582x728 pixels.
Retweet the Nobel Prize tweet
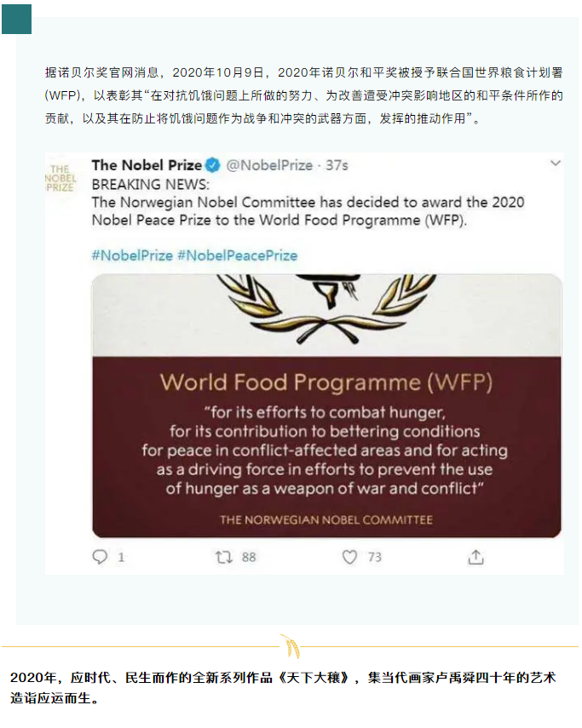[x=224, y=557]
